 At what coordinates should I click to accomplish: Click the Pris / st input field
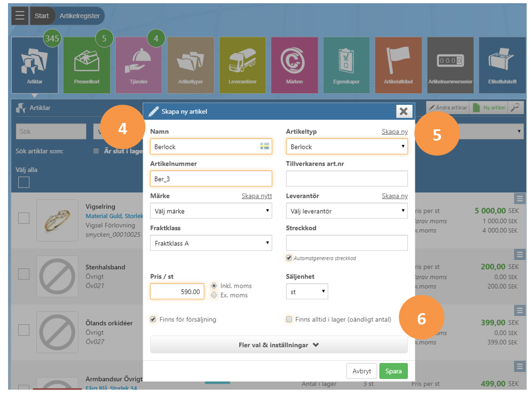click(177, 292)
